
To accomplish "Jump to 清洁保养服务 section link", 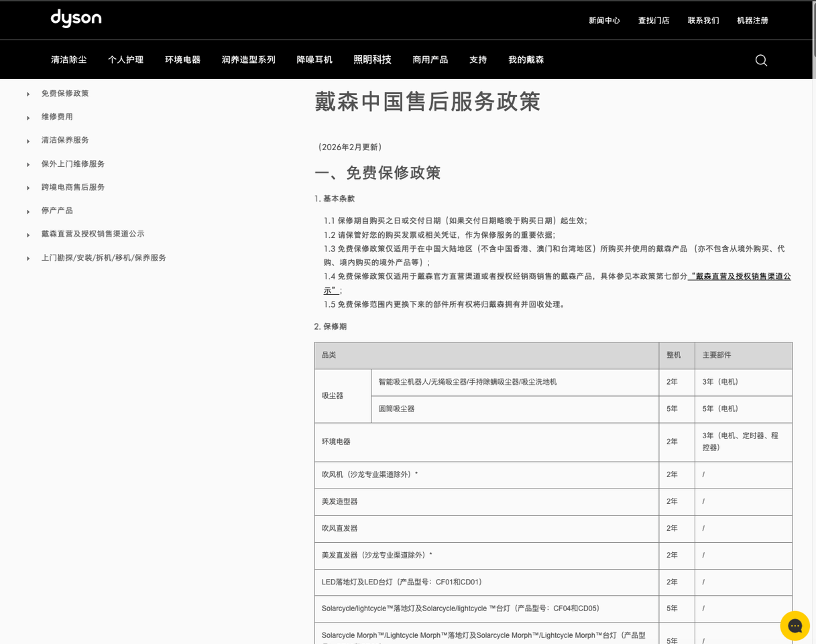I will (65, 140).
